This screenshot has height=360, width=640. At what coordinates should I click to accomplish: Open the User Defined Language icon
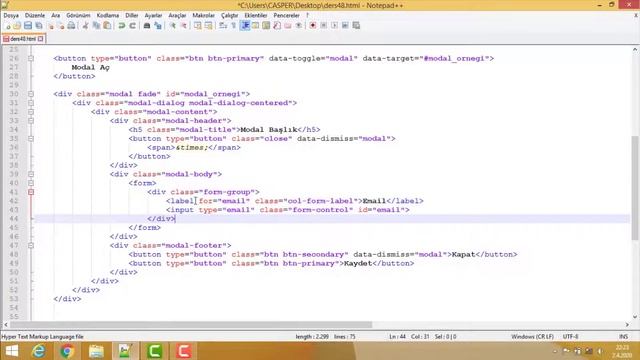tap(256, 26)
